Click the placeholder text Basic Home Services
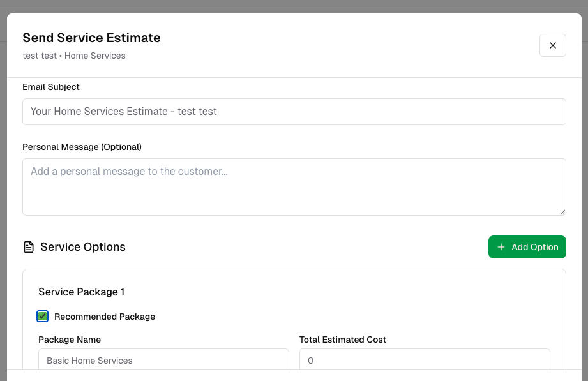Image resolution: width=588 pixels, height=381 pixels. pyautogui.click(x=89, y=361)
